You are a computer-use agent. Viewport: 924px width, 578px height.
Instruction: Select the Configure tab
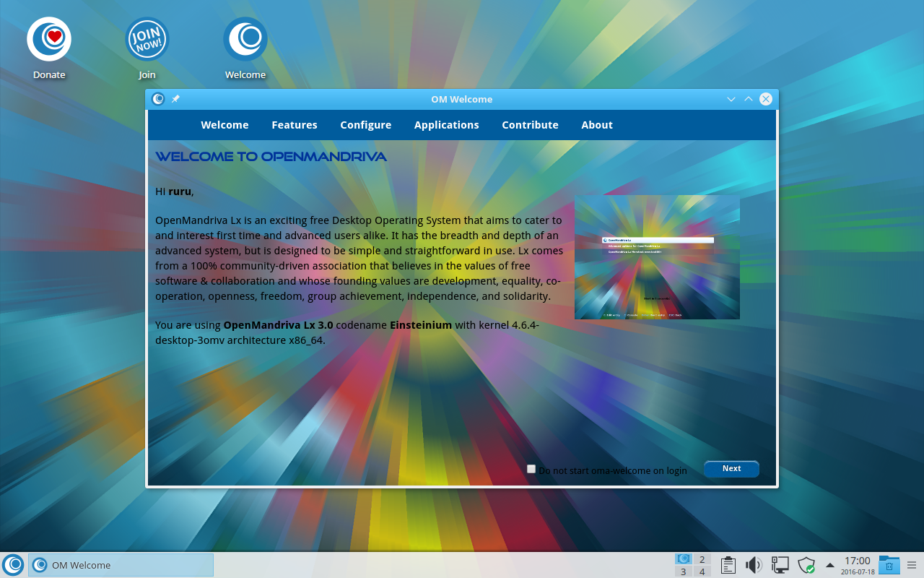point(366,125)
